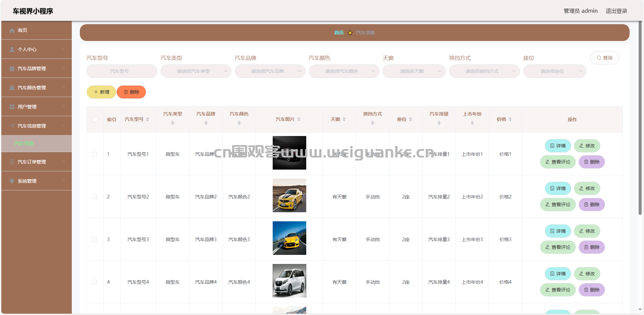Click the magnifier icon on 查询 button

(599, 58)
